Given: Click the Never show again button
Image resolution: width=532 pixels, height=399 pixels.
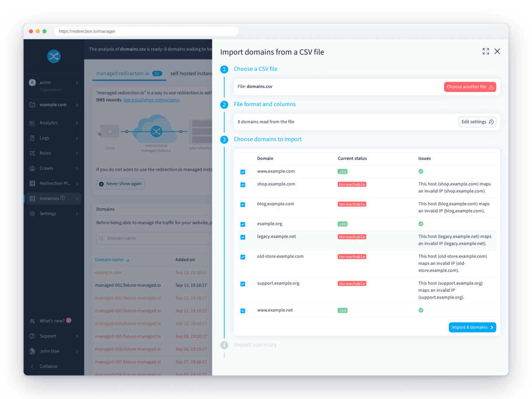Looking at the screenshot, I should click(120, 184).
